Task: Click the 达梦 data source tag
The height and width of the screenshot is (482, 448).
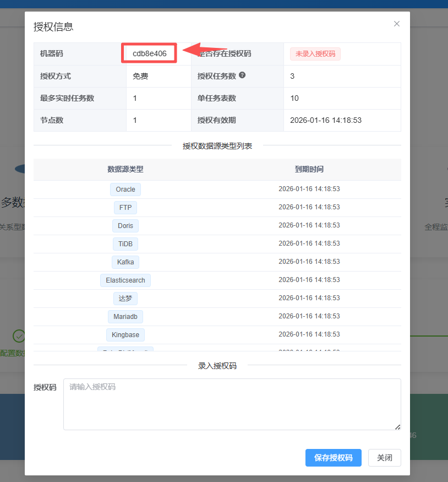Action: (x=125, y=299)
